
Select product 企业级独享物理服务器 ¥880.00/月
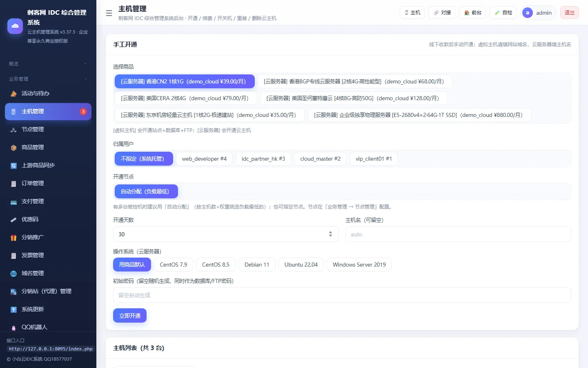[419, 115]
